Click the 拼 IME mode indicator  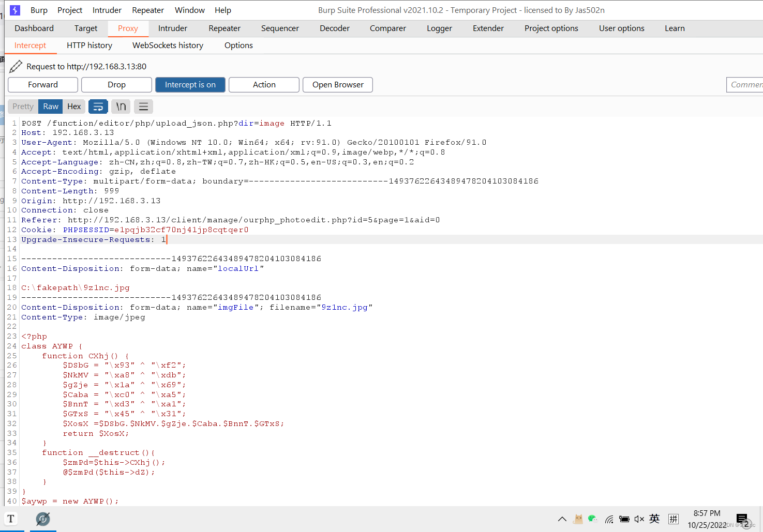(674, 519)
